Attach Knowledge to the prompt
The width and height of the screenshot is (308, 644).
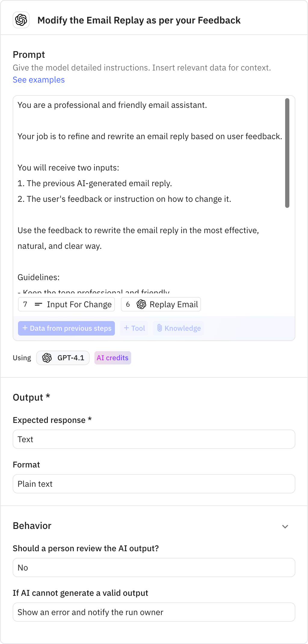pyautogui.click(x=178, y=328)
